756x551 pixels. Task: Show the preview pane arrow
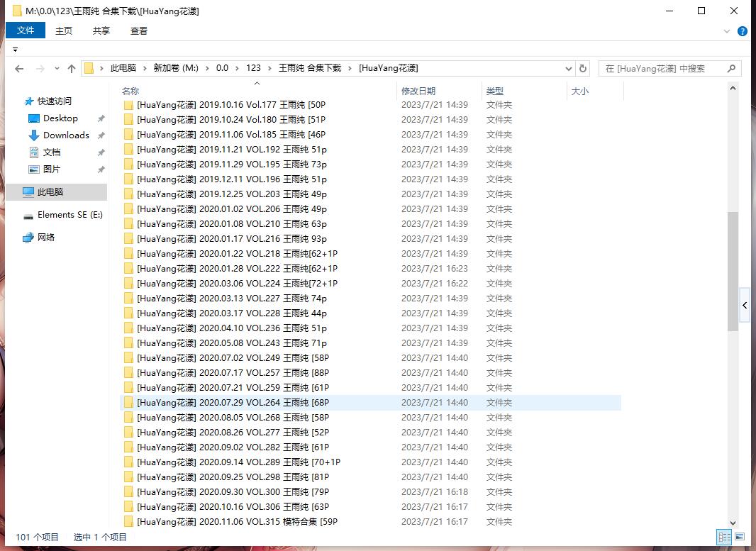[745, 305]
